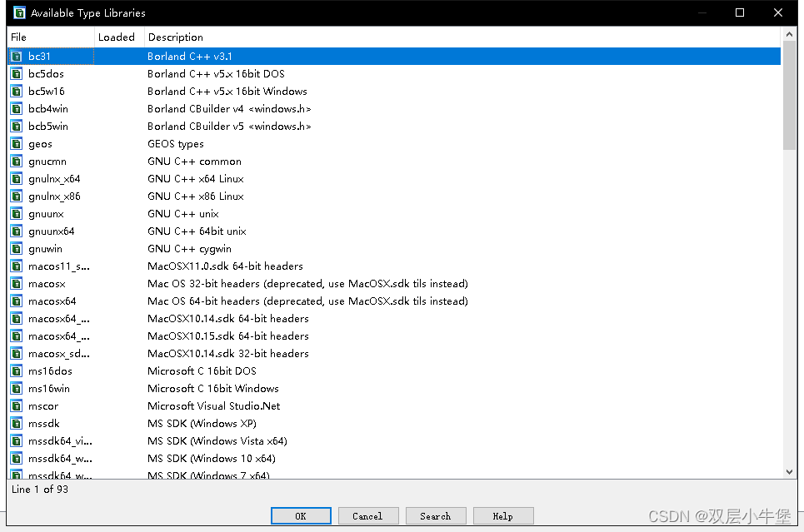Click the icon next to bc5dos
The image size is (804, 532).
[x=17, y=74]
